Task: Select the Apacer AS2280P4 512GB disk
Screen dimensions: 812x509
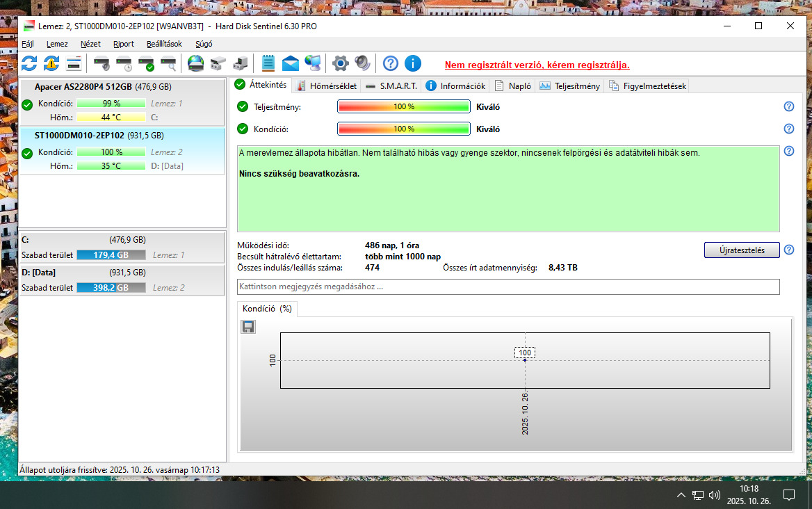Action: 122,102
